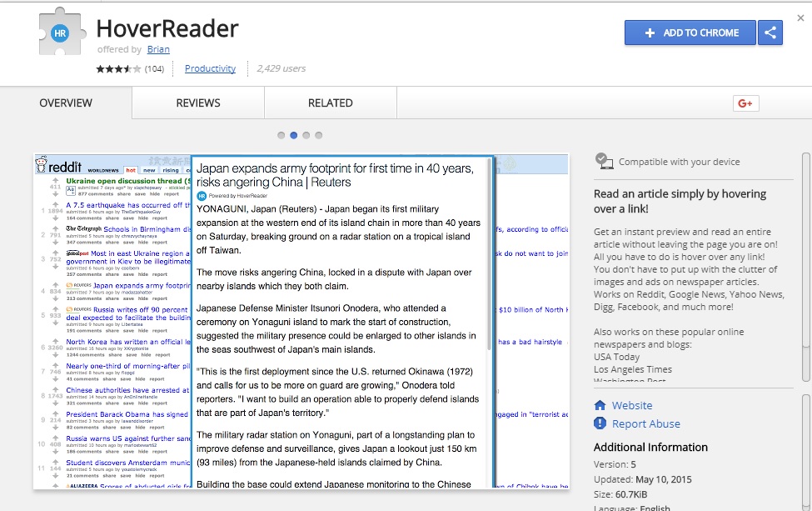Click the new tab in reddit screenshot

(x=149, y=170)
